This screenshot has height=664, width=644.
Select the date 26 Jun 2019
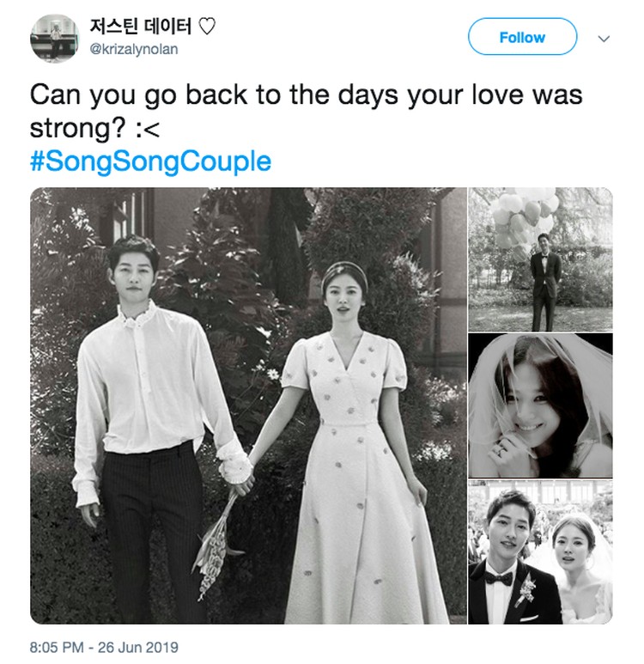click(x=138, y=647)
